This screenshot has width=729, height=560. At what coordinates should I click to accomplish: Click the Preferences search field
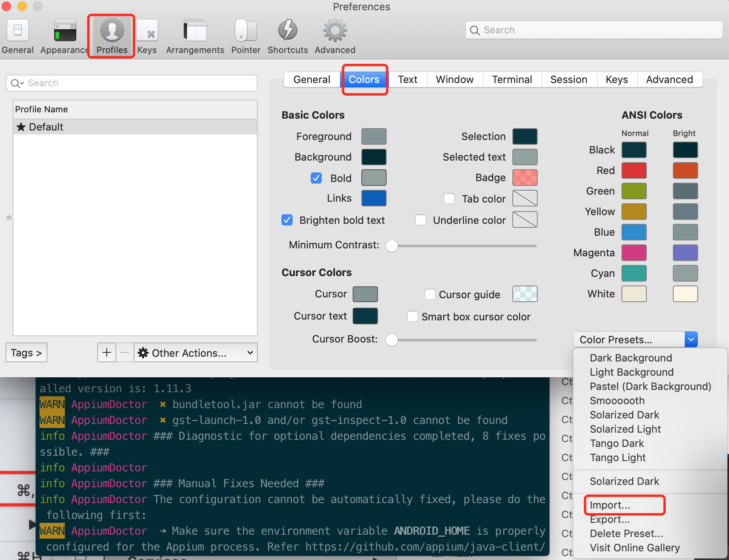594,30
